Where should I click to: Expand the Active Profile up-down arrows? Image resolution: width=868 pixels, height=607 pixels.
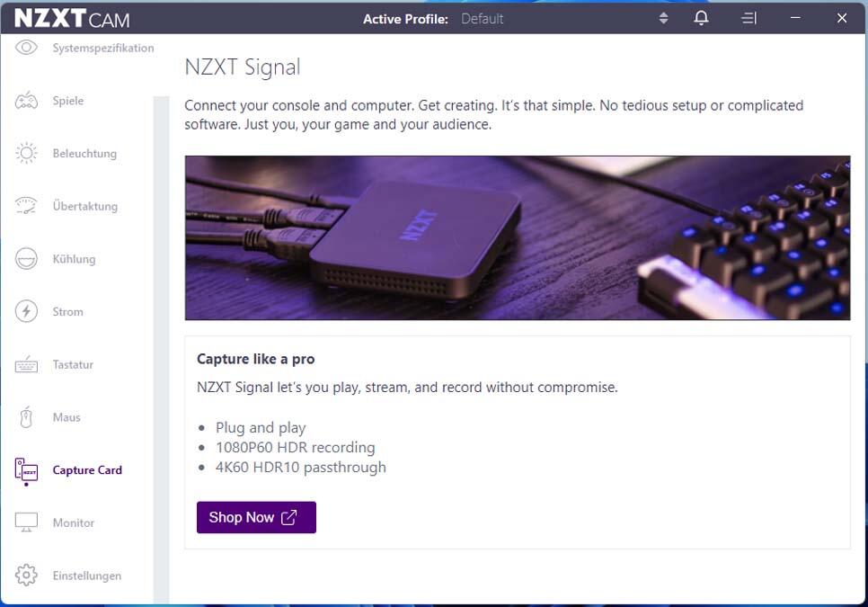click(x=663, y=18)
